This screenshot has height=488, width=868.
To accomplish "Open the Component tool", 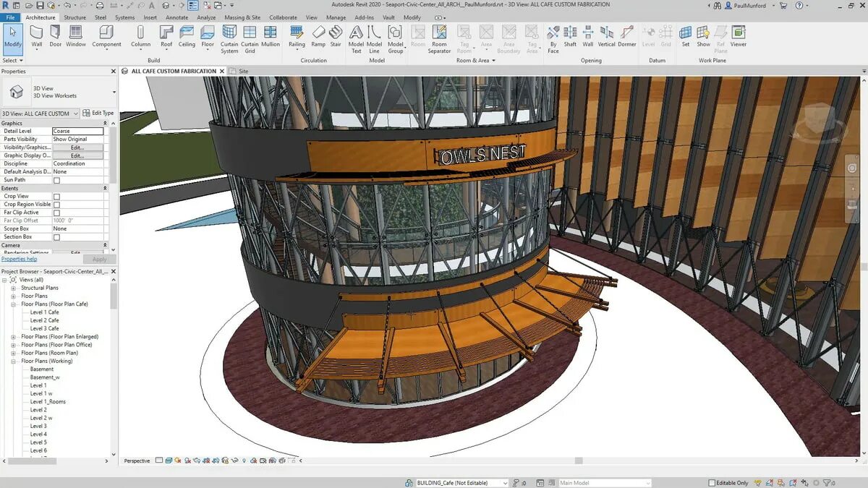I will 106,36.
